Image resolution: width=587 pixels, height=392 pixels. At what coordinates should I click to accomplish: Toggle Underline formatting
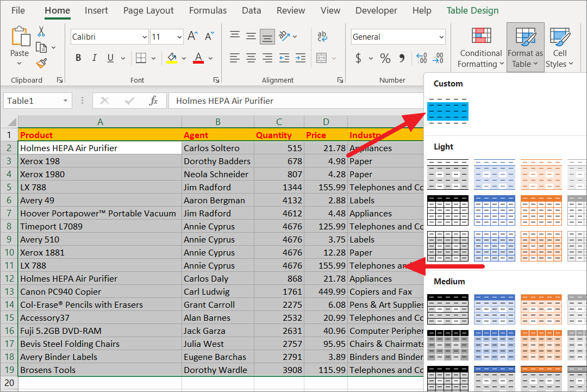click(110, 58)
